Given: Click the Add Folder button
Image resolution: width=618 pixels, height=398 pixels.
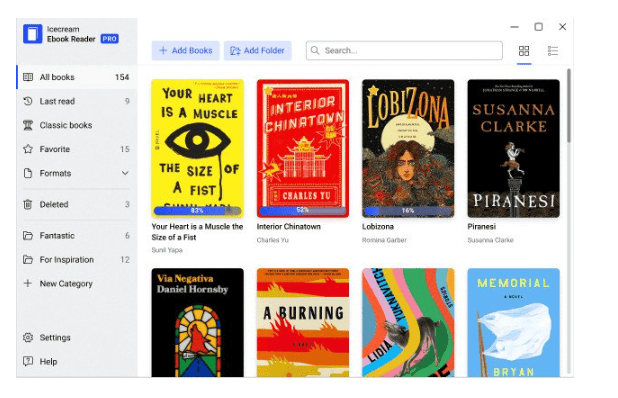Looking at the screenshot, I should tap(257, 50).
